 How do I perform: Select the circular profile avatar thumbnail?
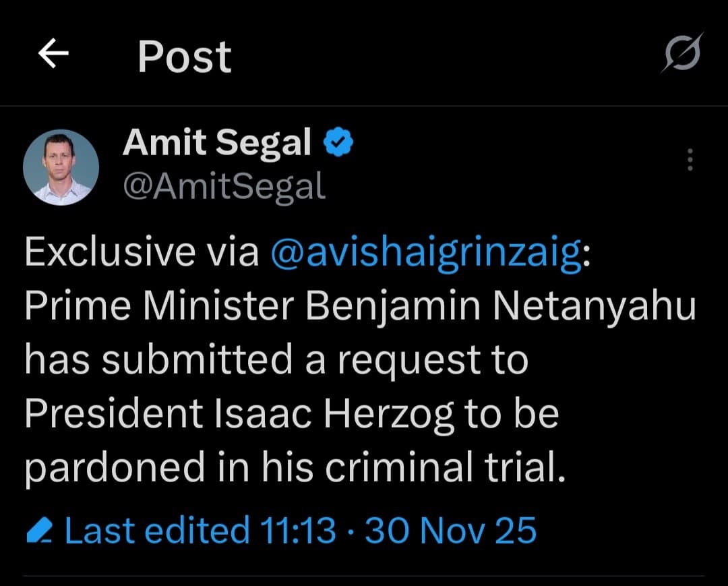[61, 167]
